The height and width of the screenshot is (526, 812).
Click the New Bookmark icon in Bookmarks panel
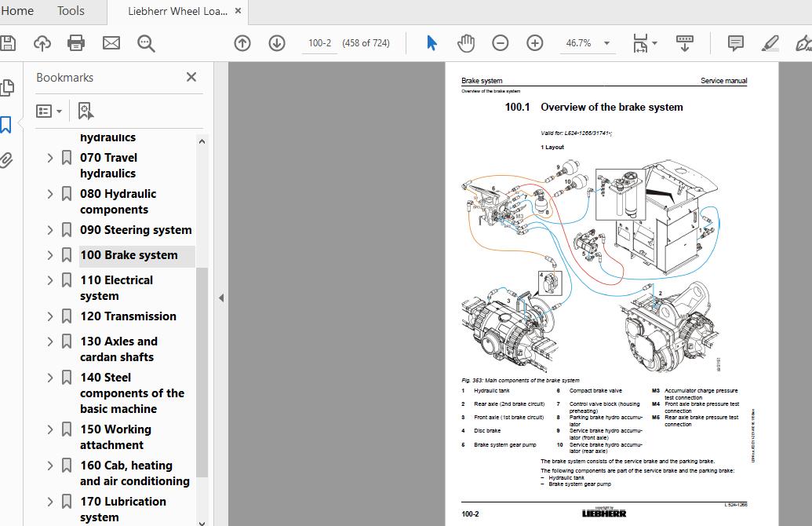tap(85, 111)
